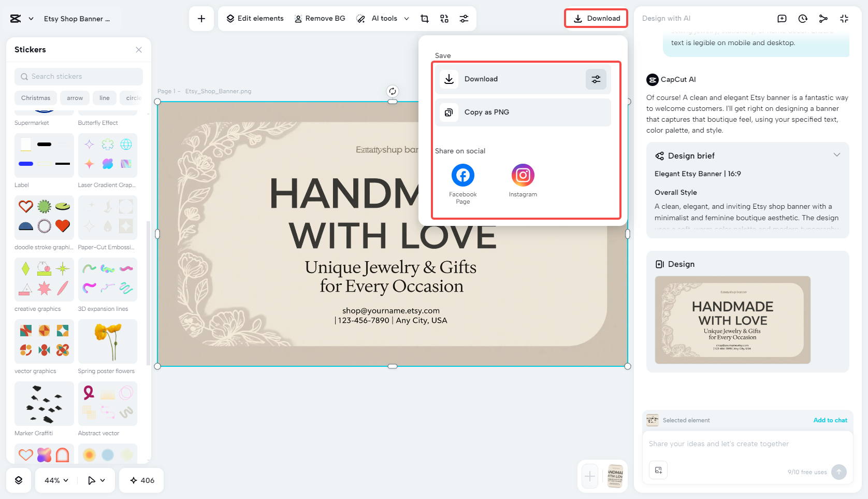This screenshot has width=868, height=499.
Task: Collapse the Design brief section
Action: (x=837, y=154)
